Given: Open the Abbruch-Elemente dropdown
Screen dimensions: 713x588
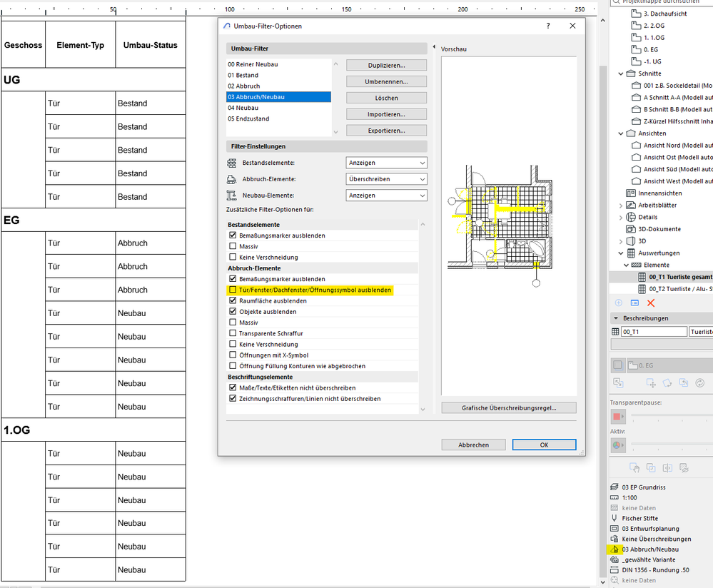Looking at the screenshot, I should pyautogui.click(x=386, y=179).
